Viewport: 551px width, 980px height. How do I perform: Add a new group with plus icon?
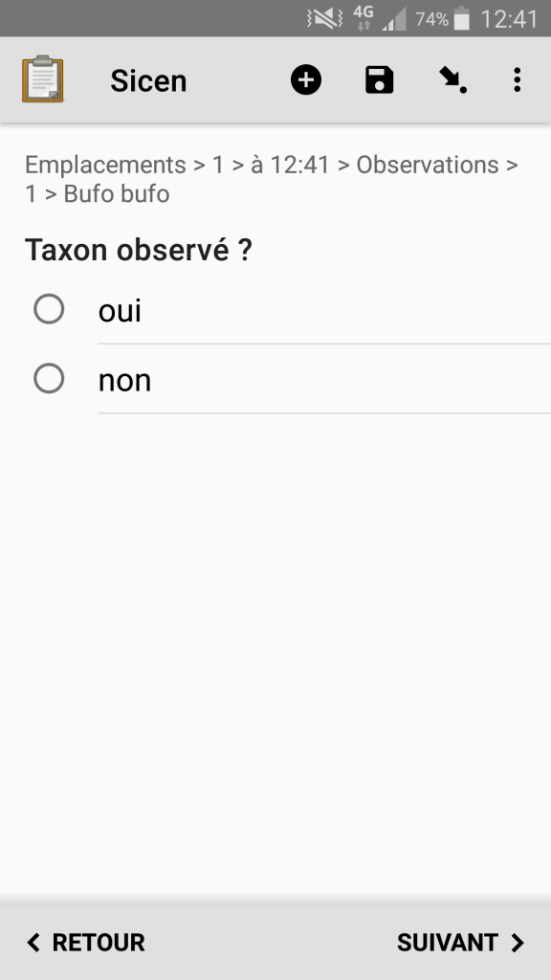306,80
